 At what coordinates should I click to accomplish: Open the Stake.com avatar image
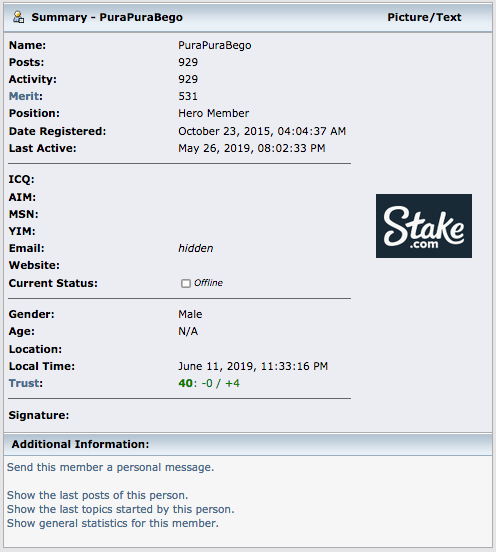pyautogui.click(x=424, y=226)
